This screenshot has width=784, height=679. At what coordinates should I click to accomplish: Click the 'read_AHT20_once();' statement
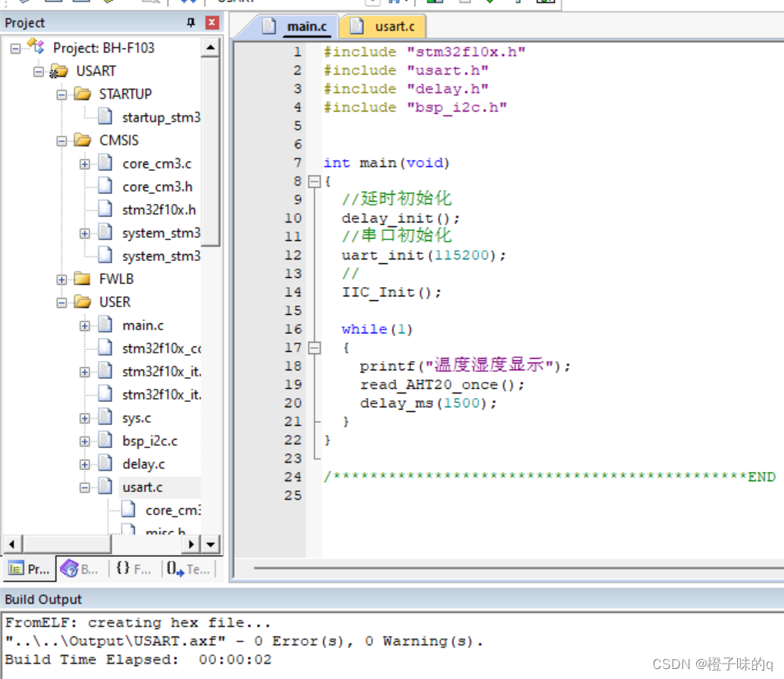pyautogui.click(x=442, y=385)
